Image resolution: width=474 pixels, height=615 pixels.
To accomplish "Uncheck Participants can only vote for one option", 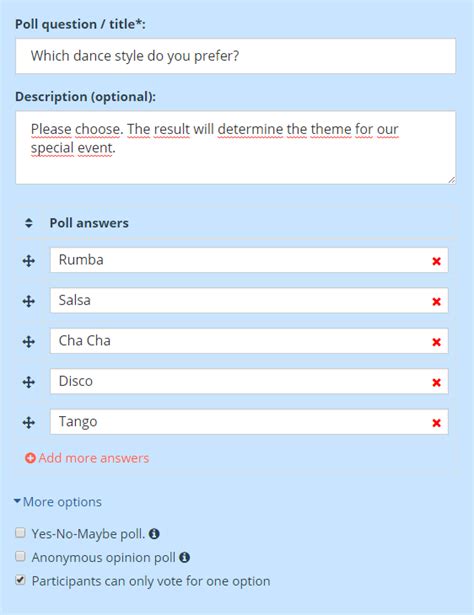I will 20,580.
